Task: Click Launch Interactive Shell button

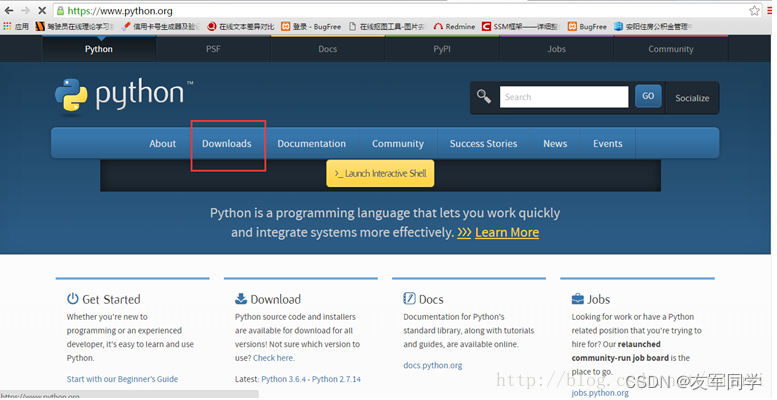Action: [x=380, y=173]
